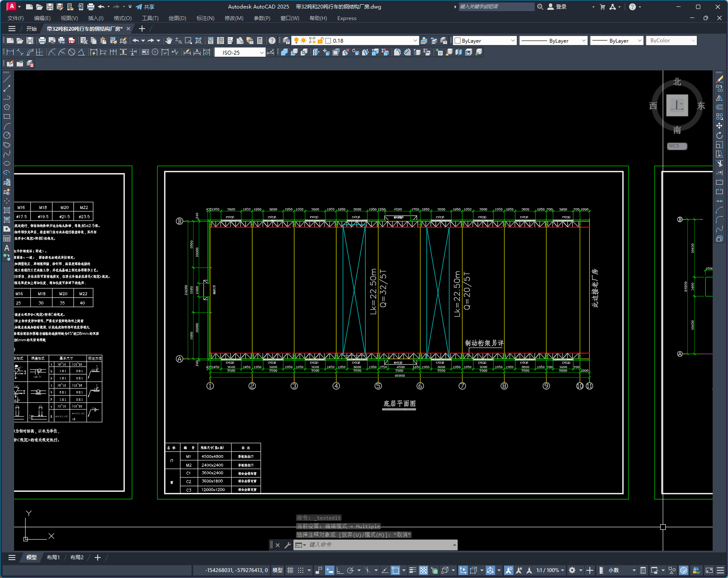Click the Undo arrow icon

pos(136,41)
